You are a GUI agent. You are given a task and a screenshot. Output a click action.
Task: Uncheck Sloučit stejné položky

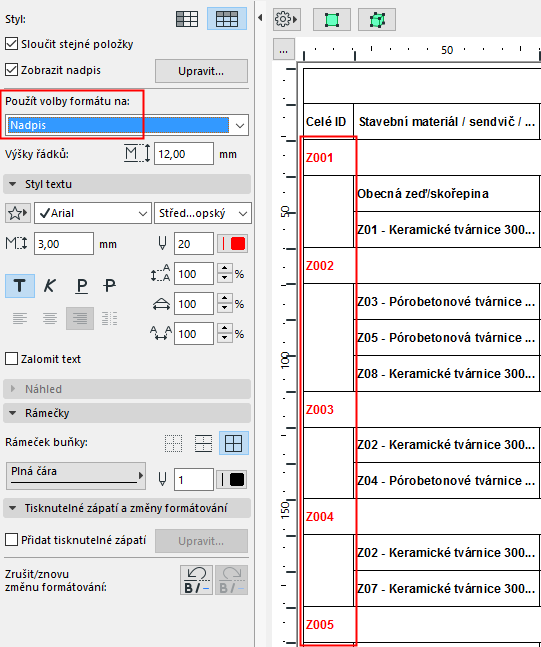(12, 44)
